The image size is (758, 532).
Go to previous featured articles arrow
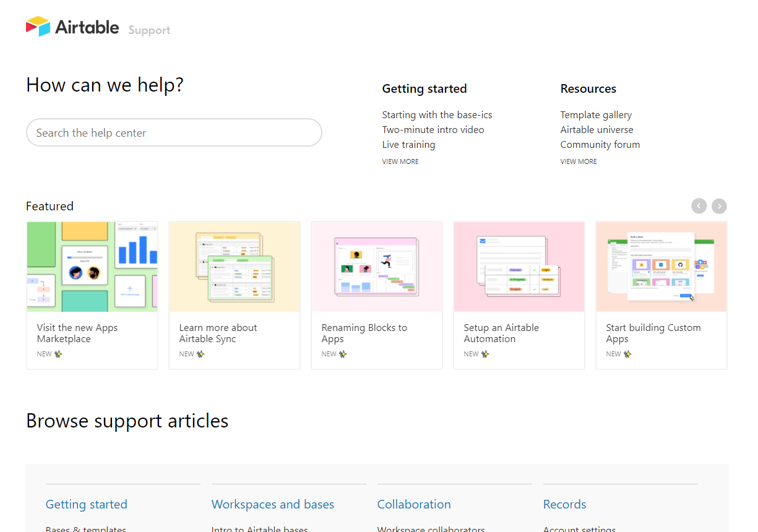tap(699, 206)
